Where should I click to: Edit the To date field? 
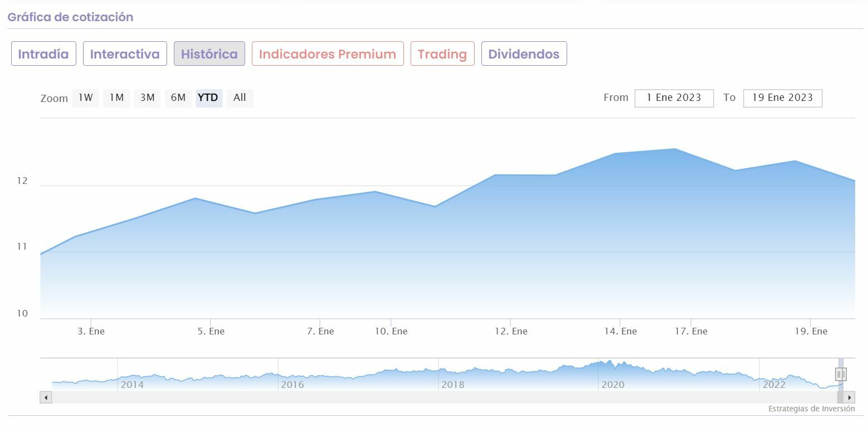coord(782,98)
